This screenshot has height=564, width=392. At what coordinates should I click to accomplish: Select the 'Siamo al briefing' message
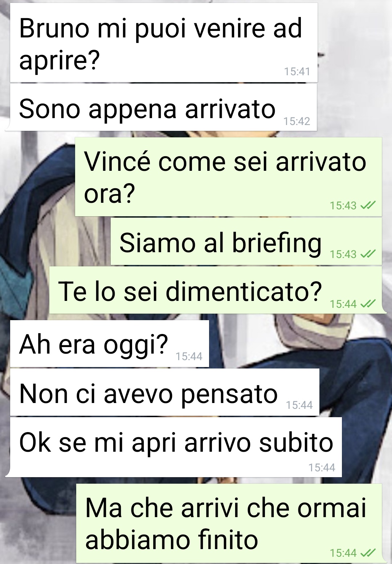[x=246, y=241]
